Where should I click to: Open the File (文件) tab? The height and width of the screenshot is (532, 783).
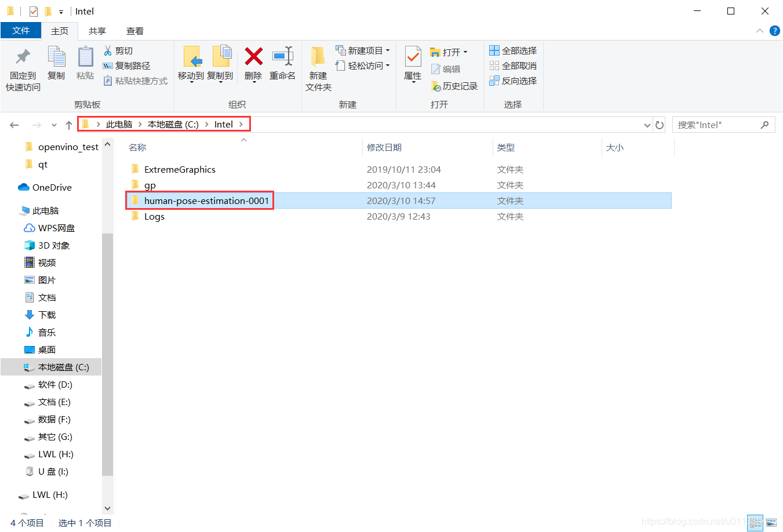[21, 31]
